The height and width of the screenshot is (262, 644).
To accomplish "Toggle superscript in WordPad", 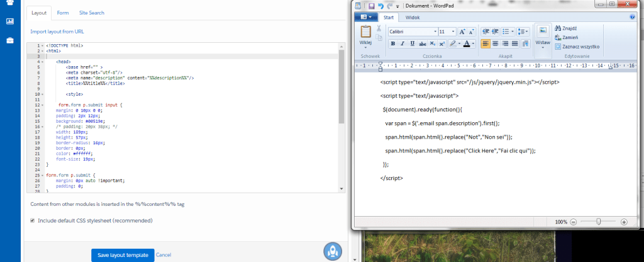I will [x=442, y=43].
